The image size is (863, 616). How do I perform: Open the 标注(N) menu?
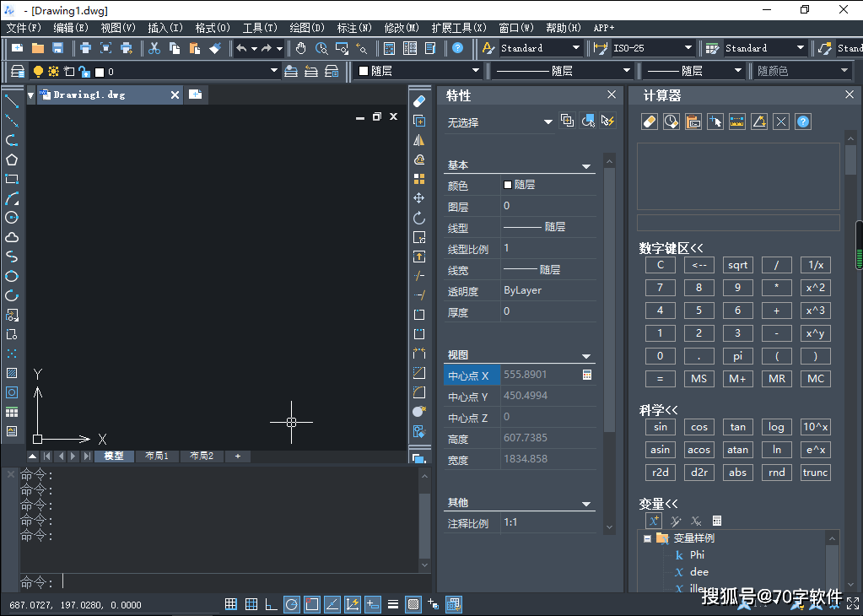pos(354,28)
